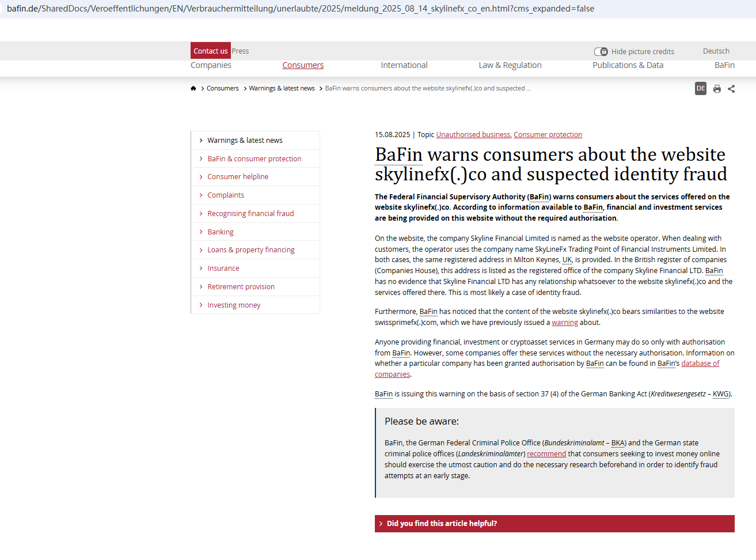Share the article via share icon
The width and height of the screenshot is (756, 560).
(x=731, y=89)
